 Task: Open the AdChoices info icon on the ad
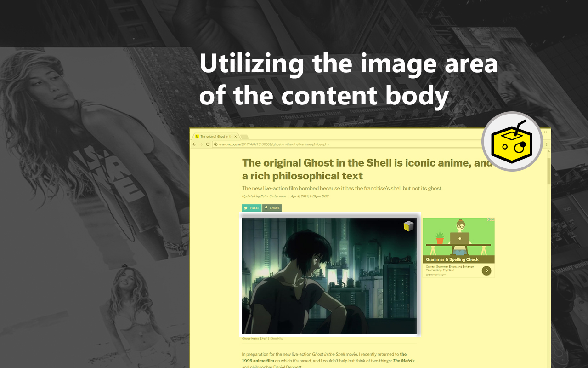[489, 219]
